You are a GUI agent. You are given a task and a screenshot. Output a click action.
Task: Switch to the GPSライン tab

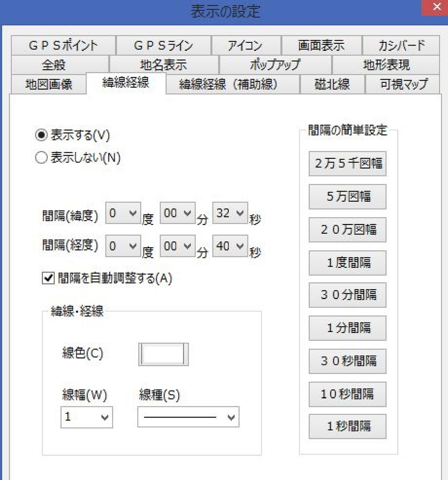tap(164, 46)
